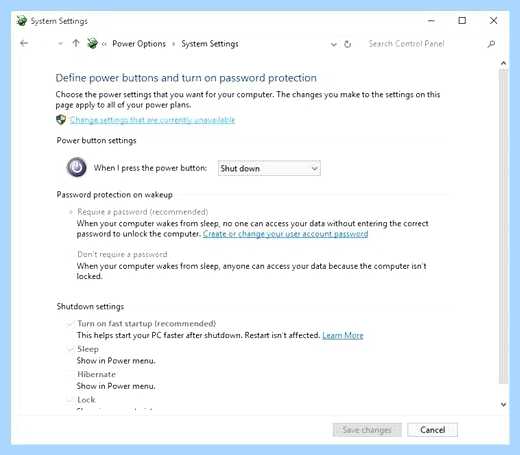This screenshot has height=455, width=520.
Task: Minimize the System Settings window
Action: (x=431, y=21)
